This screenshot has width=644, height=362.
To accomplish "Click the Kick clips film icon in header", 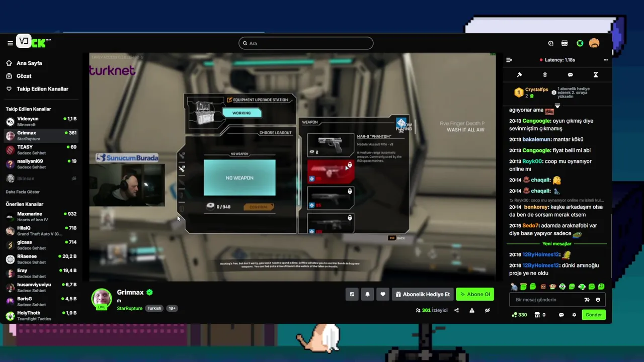I will pyautogui.click(x=565, y=43).
